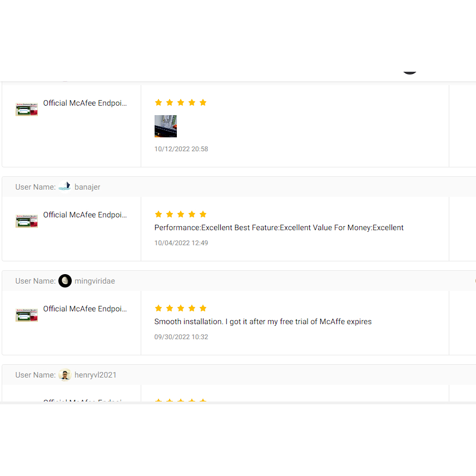Viewport: 476px width, 476px height.
Task: Click star rating above the review photo
Action: coord(181,102)
